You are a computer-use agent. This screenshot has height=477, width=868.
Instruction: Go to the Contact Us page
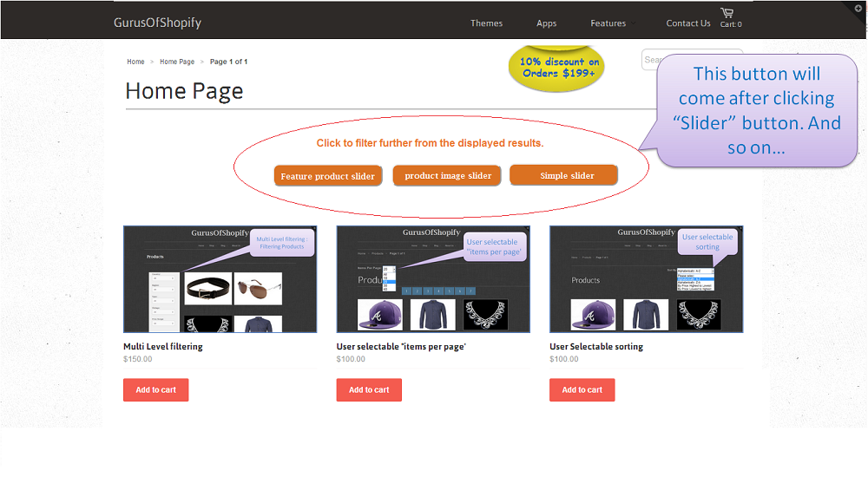tap(687, 23)
